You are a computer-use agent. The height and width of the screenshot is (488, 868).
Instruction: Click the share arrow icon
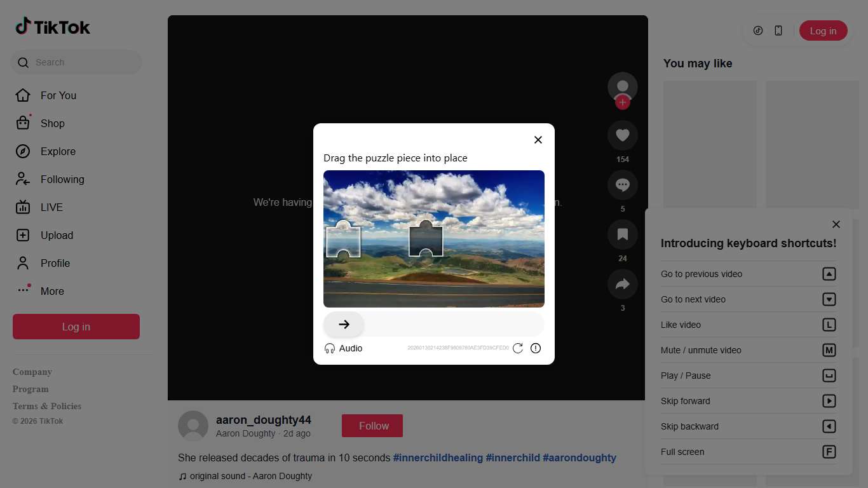[x=622, y=284]
